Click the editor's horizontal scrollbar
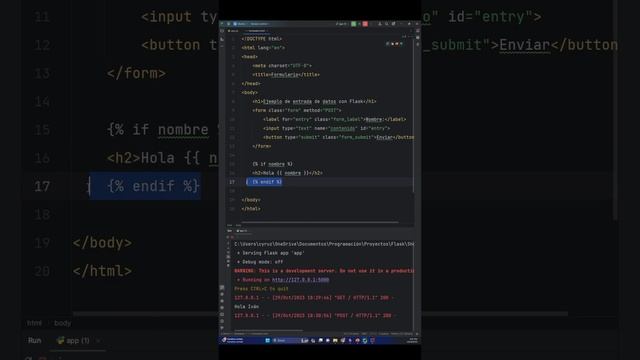The width and height of the screenshot is (640, 360). (x=320, y=222)
